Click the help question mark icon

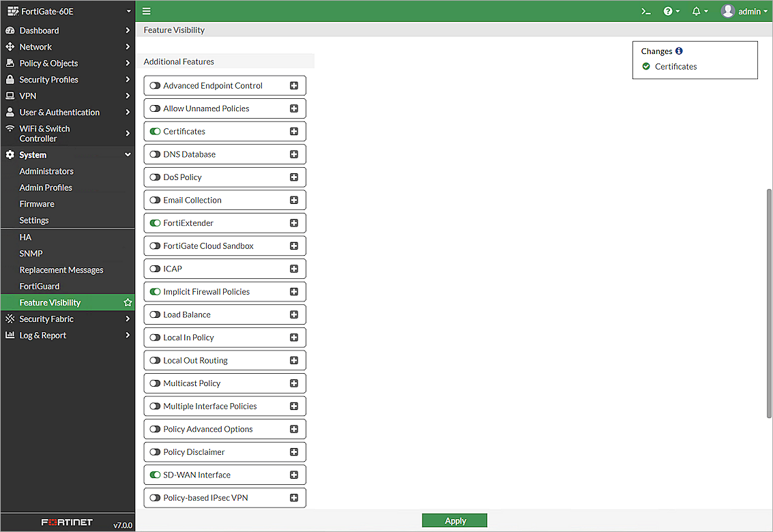pos(668,11)
